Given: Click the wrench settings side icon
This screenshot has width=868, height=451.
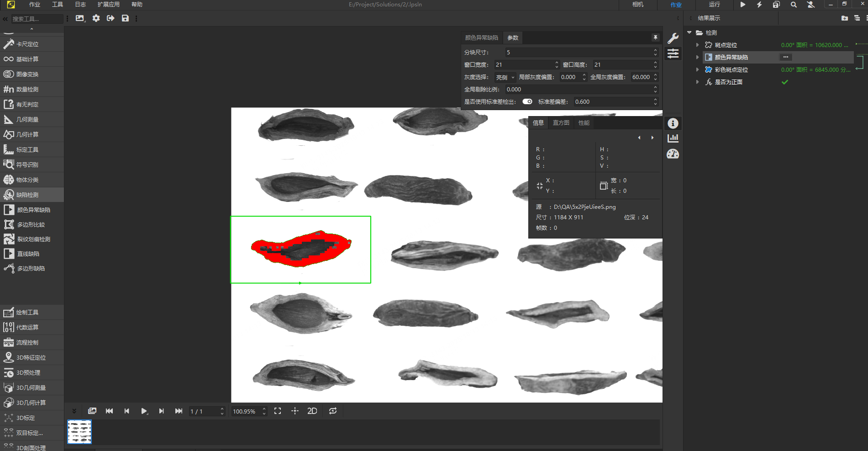Looking at the screenshot, I should pos(673,38).
